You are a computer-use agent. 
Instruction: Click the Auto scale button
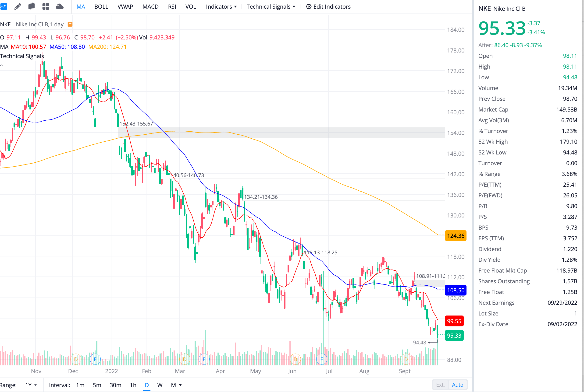pyautogui.click(x=457, y=385)
